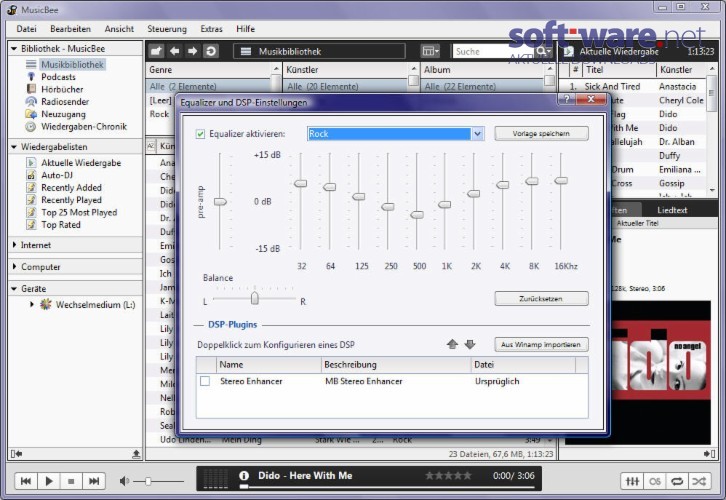This screenshot has height=500, width=726.
Task: Open the panel layout icon
Action: [x=431, y=51]
